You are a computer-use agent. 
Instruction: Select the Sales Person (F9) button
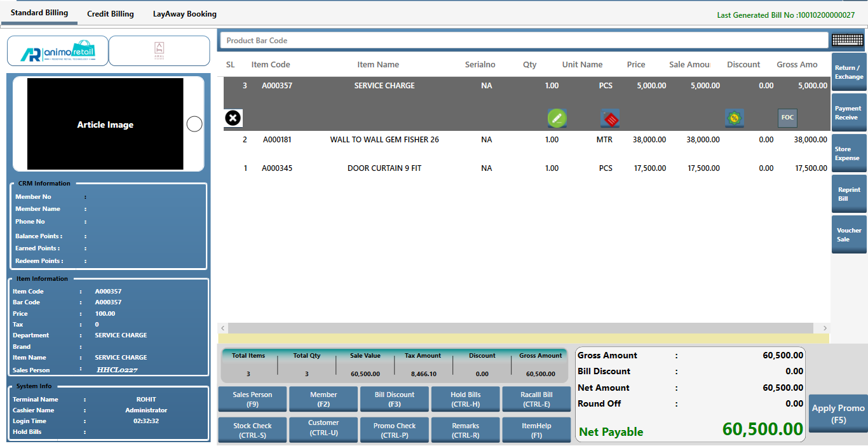pyautogui.click(x=252, y=399)
